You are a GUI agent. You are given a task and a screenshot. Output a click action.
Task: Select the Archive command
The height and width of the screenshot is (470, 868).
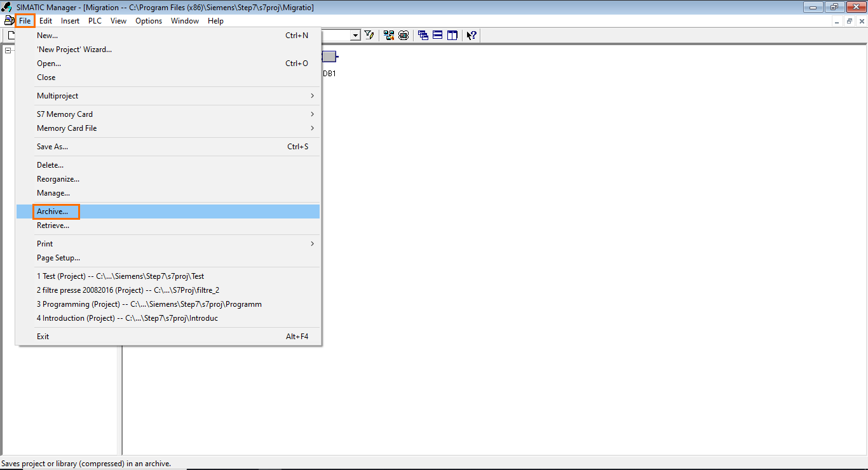coord(54,211)
